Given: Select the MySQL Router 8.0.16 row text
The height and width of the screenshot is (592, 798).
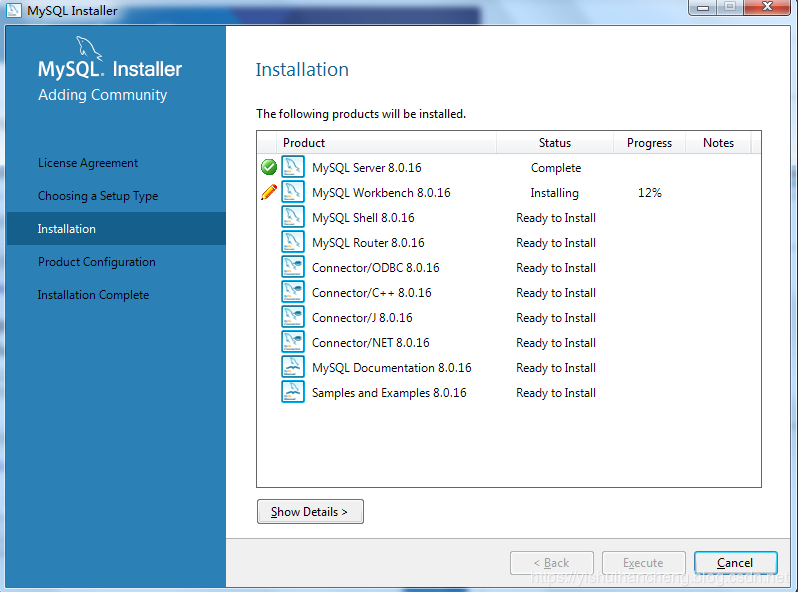Looking at the screenshot, I should coord(368,242).
